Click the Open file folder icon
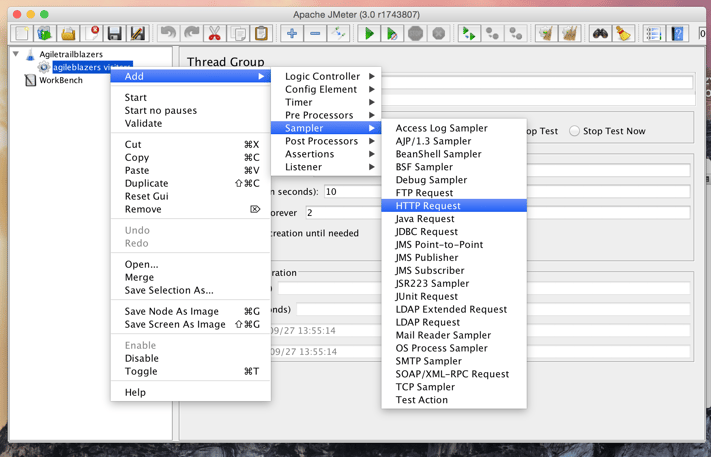711x457 pixels. 68,34
